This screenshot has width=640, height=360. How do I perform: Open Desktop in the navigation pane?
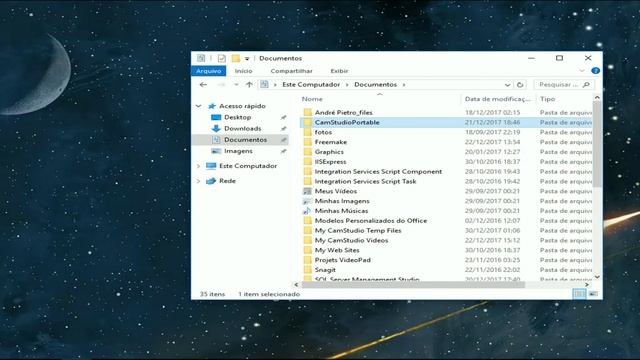coord(238,117)
